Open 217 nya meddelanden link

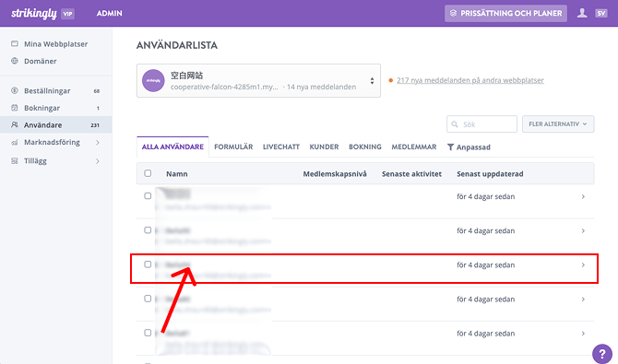pyautogui.click(x=470, y=80)
